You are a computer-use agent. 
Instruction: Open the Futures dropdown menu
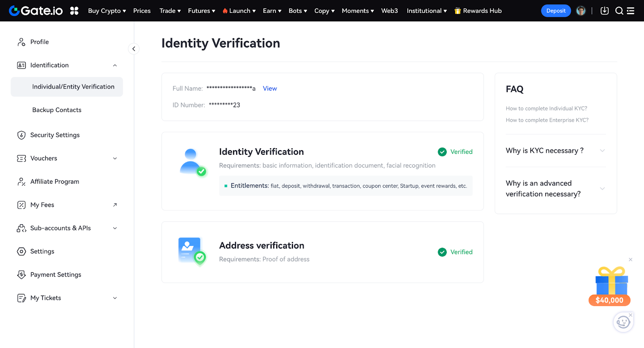tap(201, 11)
